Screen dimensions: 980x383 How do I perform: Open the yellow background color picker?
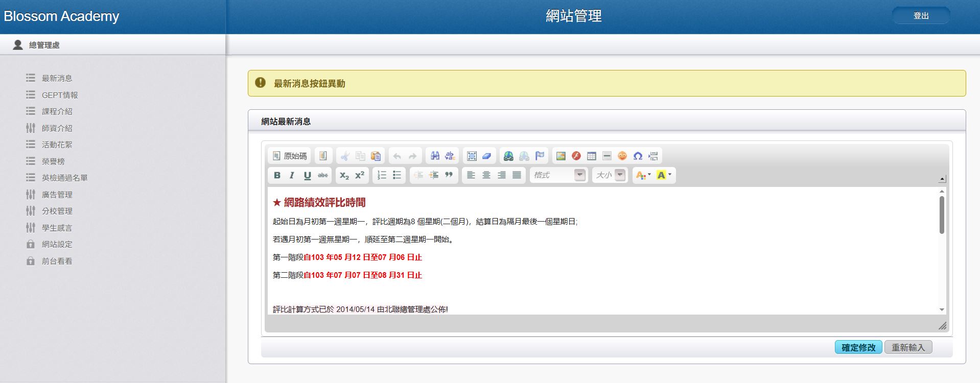point(664,175)
